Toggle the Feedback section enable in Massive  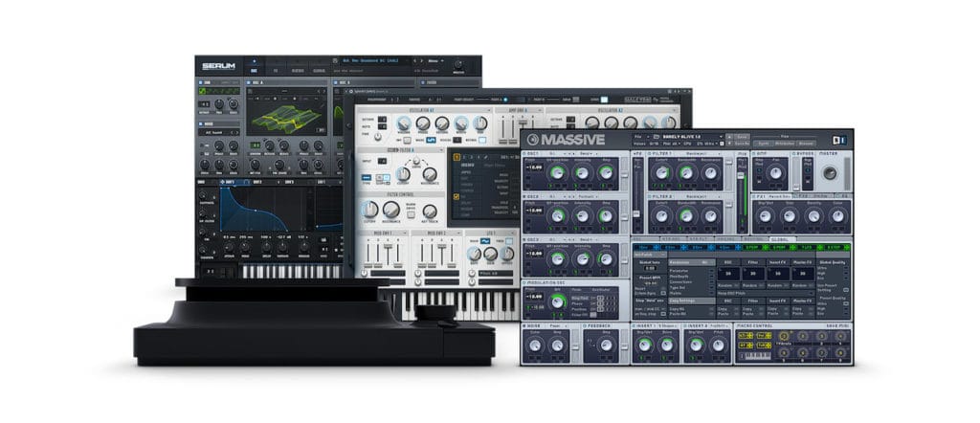click(585, 325)
